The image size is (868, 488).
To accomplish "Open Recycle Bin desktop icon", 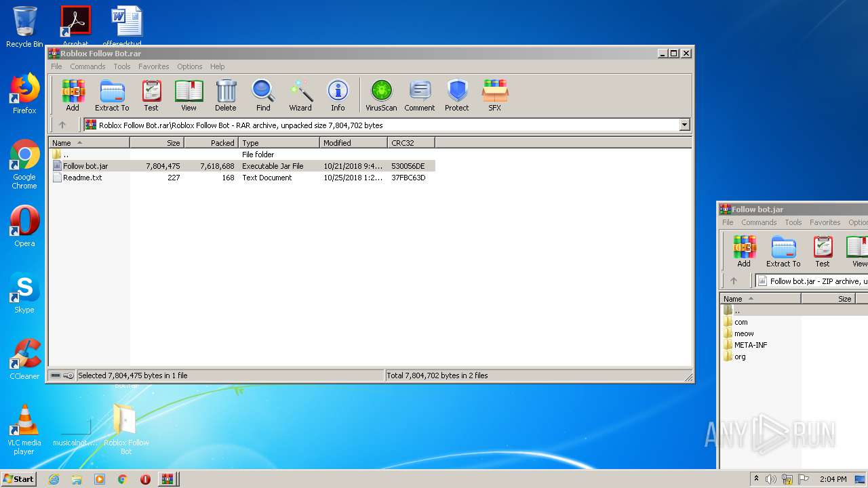I will pyautogui.click(x=24, y=27).
